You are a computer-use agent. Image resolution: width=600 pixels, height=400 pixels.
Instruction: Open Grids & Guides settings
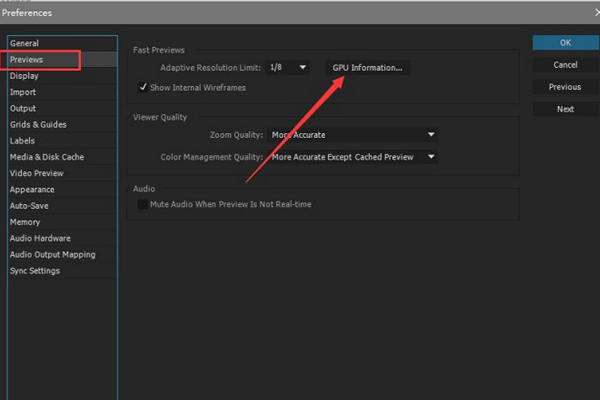pos(38,124)
